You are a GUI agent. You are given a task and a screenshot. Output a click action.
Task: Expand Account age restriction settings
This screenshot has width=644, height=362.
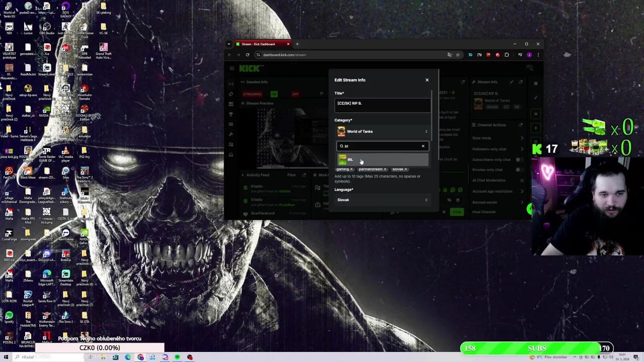pyautogui.click(x=522, y=192)
